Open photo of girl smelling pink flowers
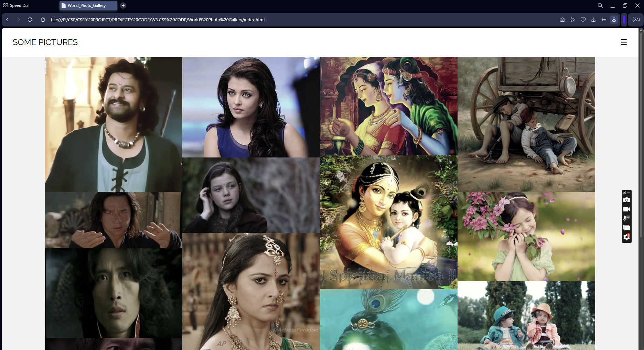The height and width of the screenshot is (350, 644). [x=526, y=237]
